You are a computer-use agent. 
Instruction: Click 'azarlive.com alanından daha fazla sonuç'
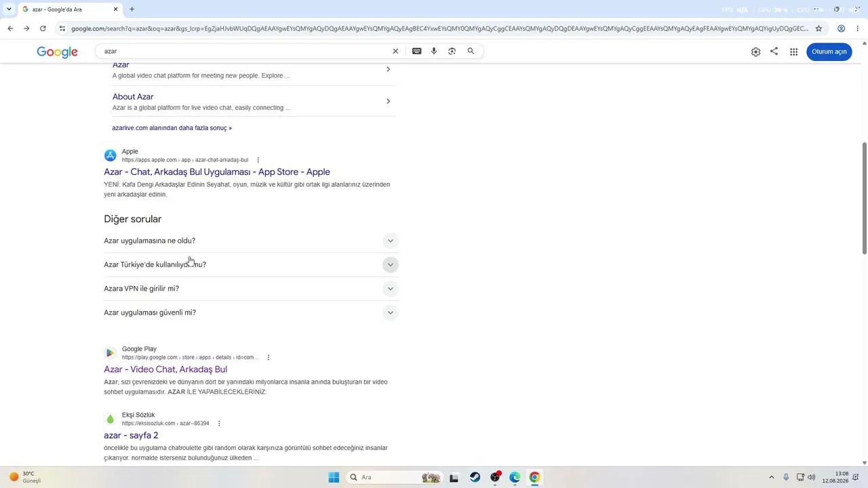click(172, 128)
